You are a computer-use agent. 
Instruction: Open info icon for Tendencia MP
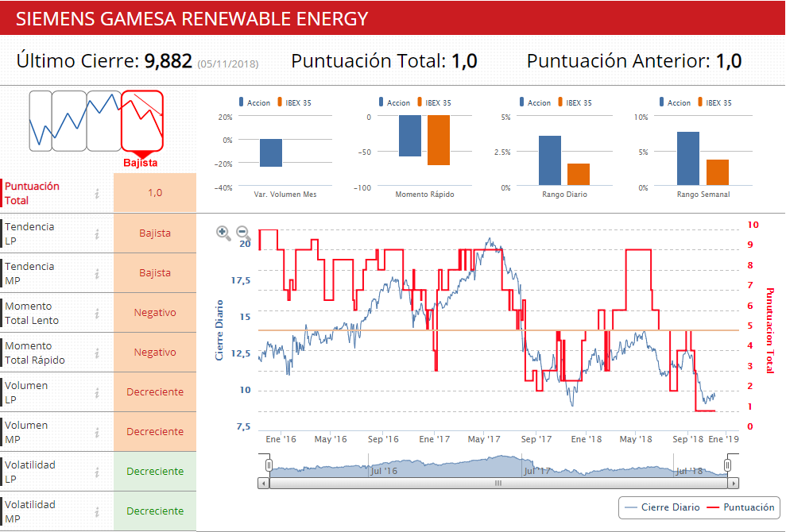pyautogui.click(x=97, y=273)
